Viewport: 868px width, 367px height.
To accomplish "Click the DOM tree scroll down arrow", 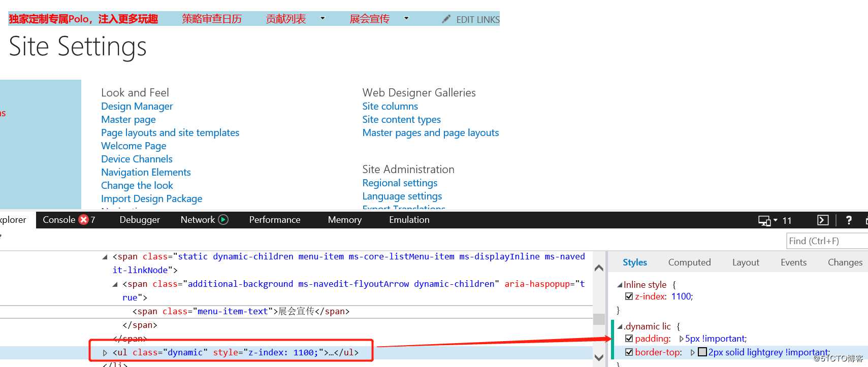I will tap(599, 357).
